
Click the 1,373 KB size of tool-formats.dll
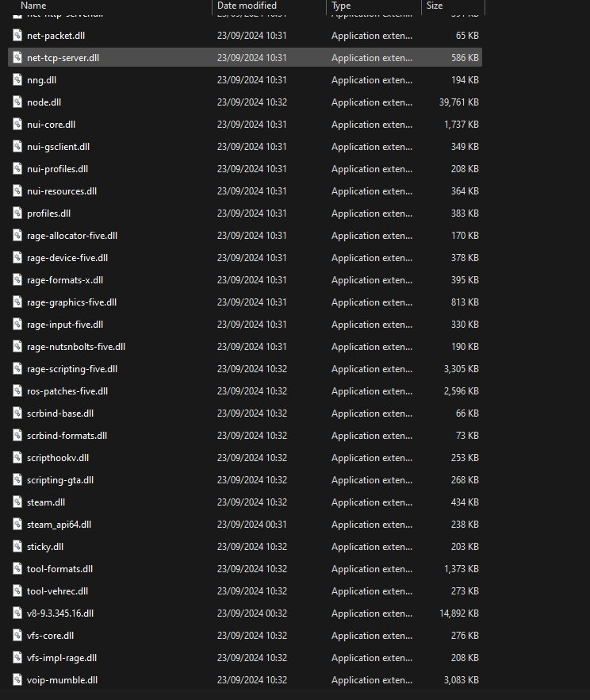(x=461, y=569)
